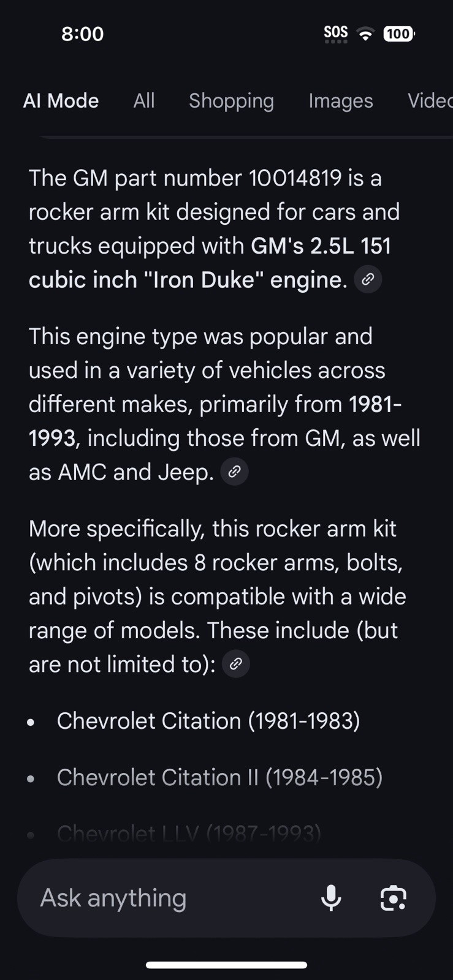The image size is (453, 980).
Task: Tap the bold 1981-1993 year range text
Action: tap(215, 421)
